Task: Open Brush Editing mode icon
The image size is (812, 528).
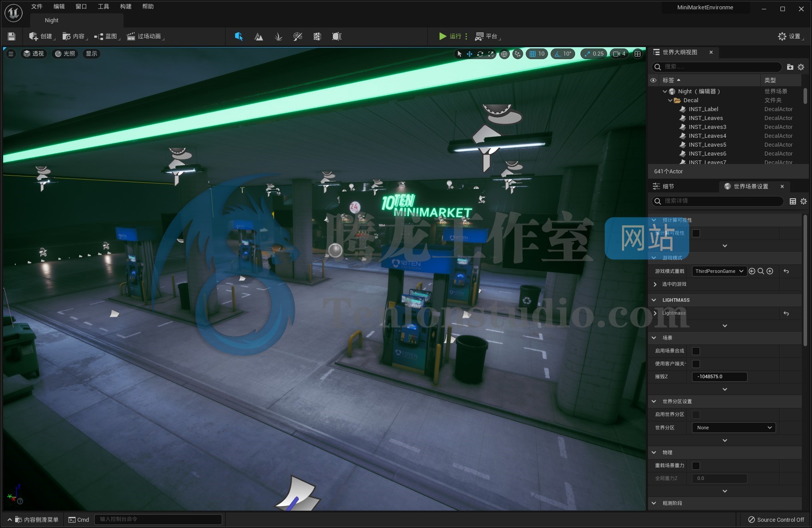Action: tap(337, 36)
